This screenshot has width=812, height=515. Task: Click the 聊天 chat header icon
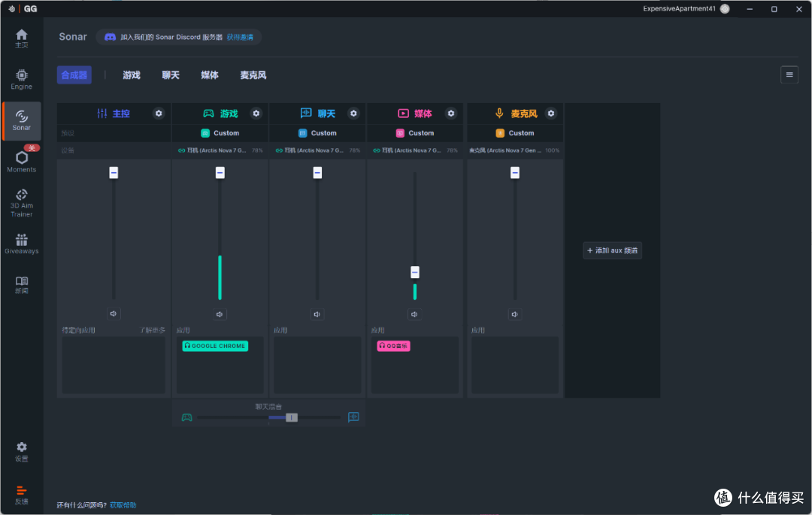tap(305, 113)
